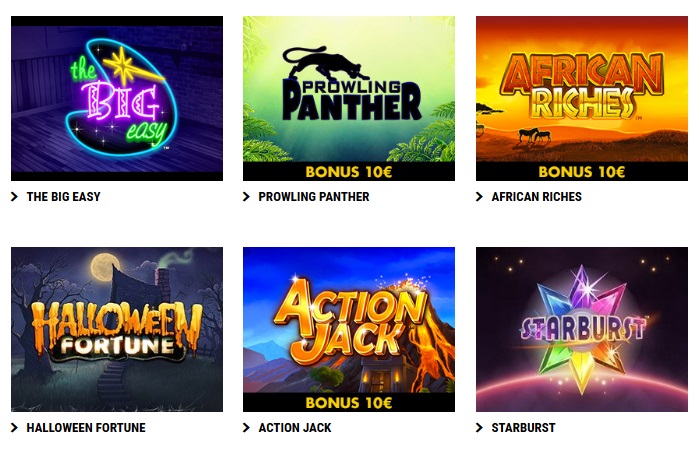The height and width of the screenshot is (461, 698).
Task: Click the chevron arrow beside African Riches
Action: pos(479,197)
